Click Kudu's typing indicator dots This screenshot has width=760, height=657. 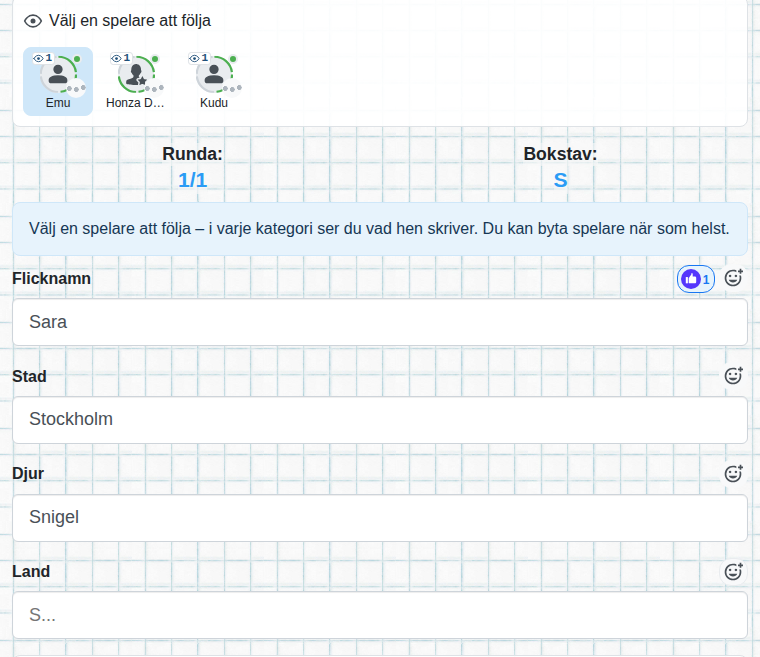tap(232, 89)
